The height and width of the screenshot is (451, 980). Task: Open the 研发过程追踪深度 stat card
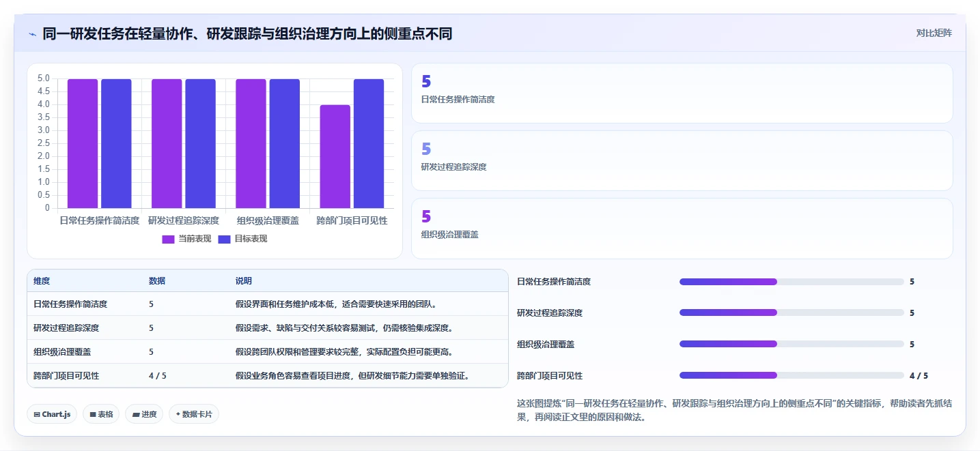(682, 160)
